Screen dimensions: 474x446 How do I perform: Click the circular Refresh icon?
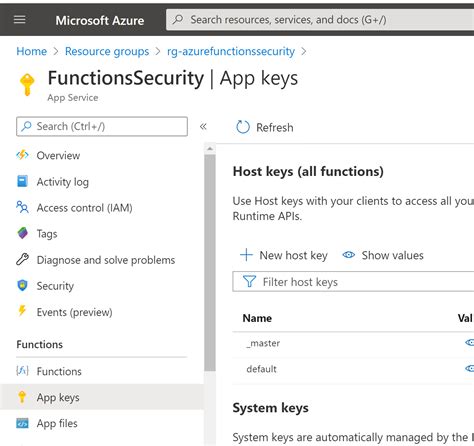tap(243, 127)
